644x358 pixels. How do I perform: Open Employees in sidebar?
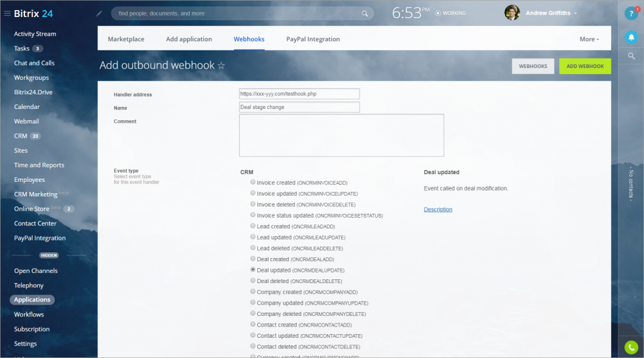29,179
